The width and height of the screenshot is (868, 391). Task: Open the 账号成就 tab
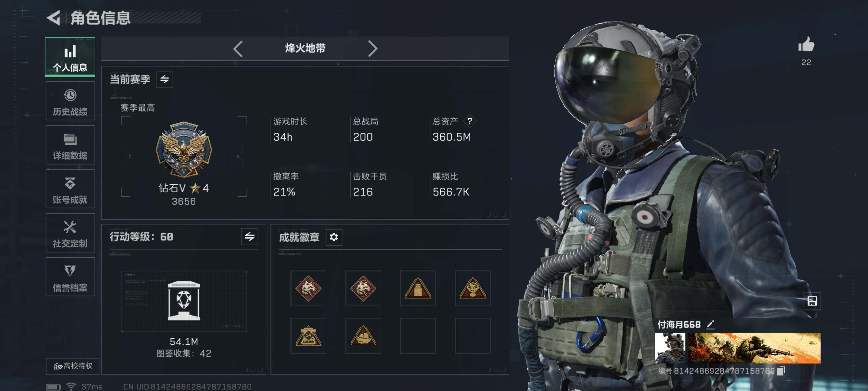[70, 189]
